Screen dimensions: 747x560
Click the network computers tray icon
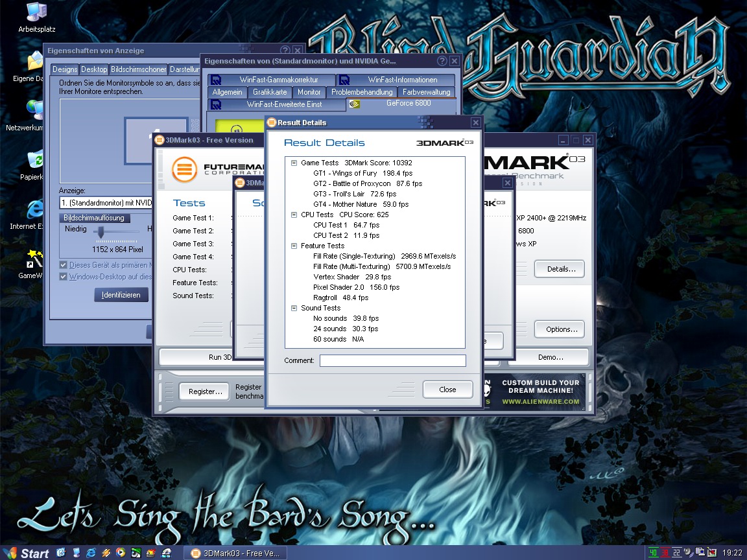(700, 553)
